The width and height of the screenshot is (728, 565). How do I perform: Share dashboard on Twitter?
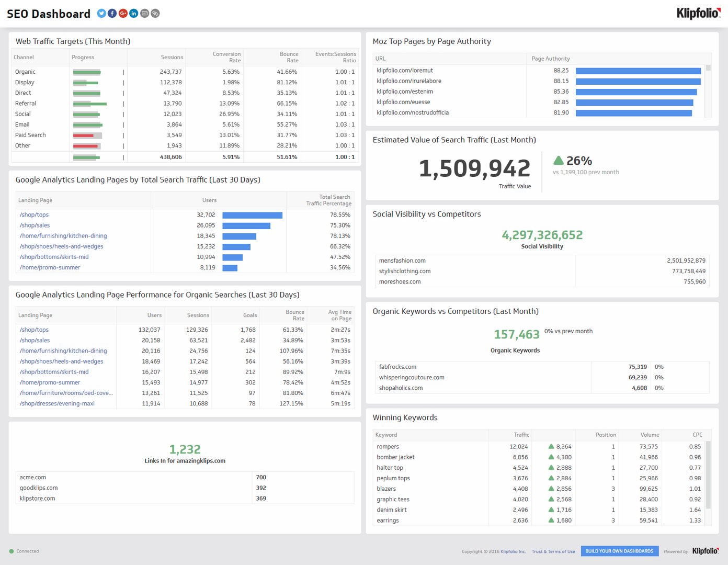(x=101, y=14)
